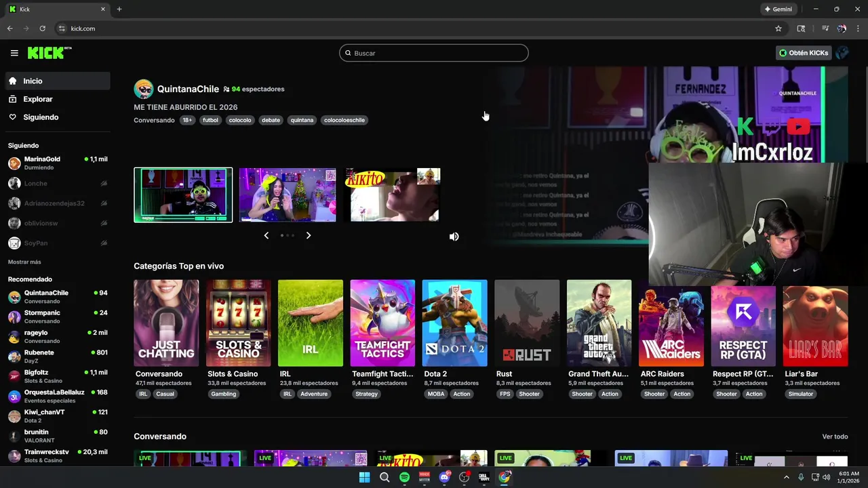Show next featured streams in carousel
This screenshot has height=488, width=868.
tap(309, 235)
